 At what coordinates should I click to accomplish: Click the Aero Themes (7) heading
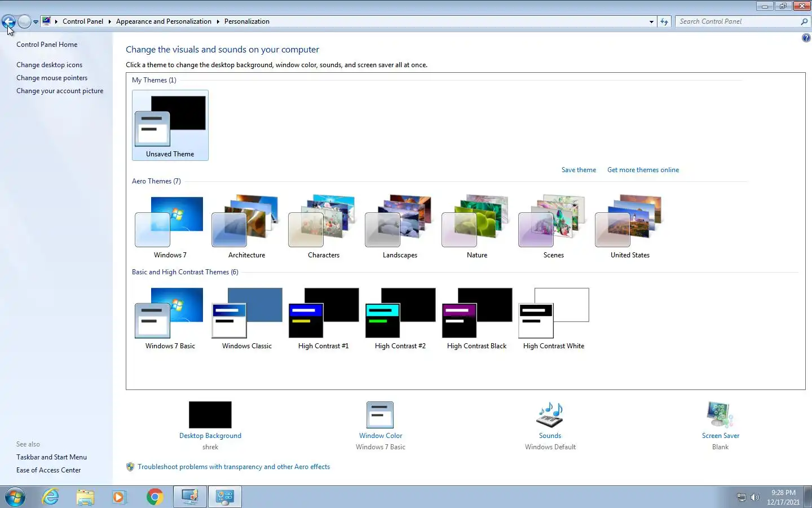(x=156, y=181)
